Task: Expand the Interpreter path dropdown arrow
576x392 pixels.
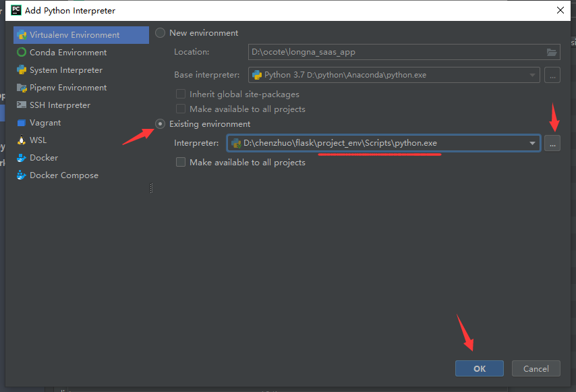Action: [x=532, y=143]
